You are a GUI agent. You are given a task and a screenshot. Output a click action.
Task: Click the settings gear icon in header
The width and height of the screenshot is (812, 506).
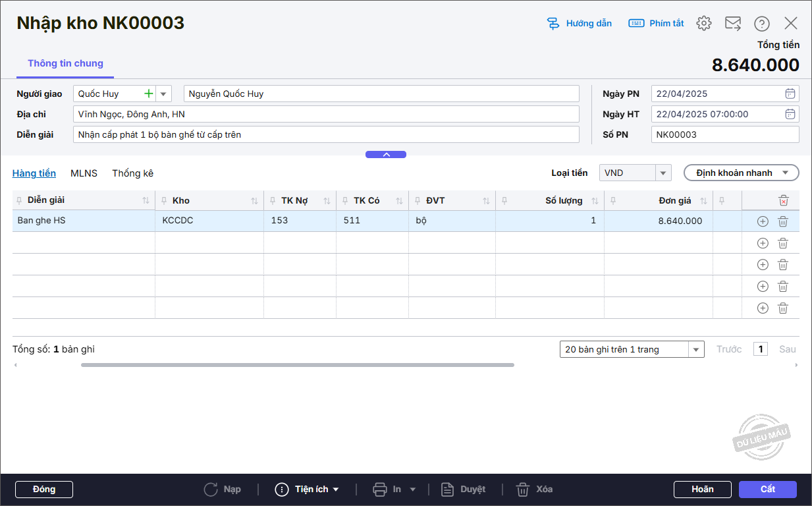704,24
